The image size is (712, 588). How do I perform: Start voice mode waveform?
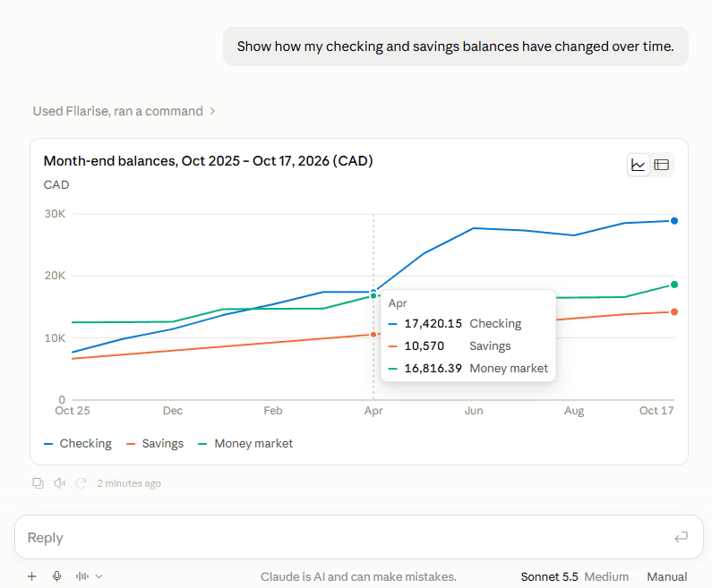[x=82, y=576]
